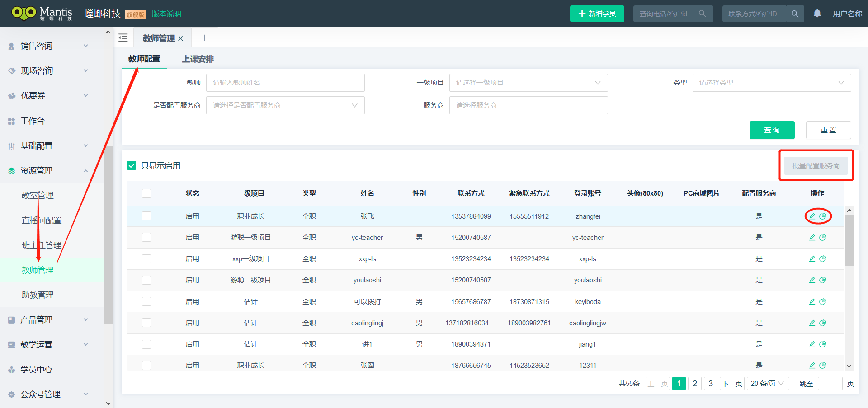Screen dimensions: 868x408
Task: Open 直播间配置 in sidebar
Action: (42, 220)
